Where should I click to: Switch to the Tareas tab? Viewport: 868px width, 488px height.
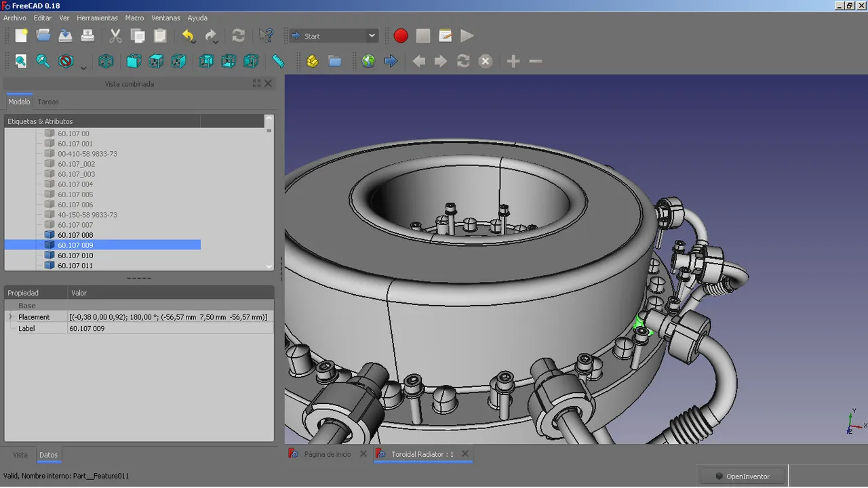coord(48,102)
